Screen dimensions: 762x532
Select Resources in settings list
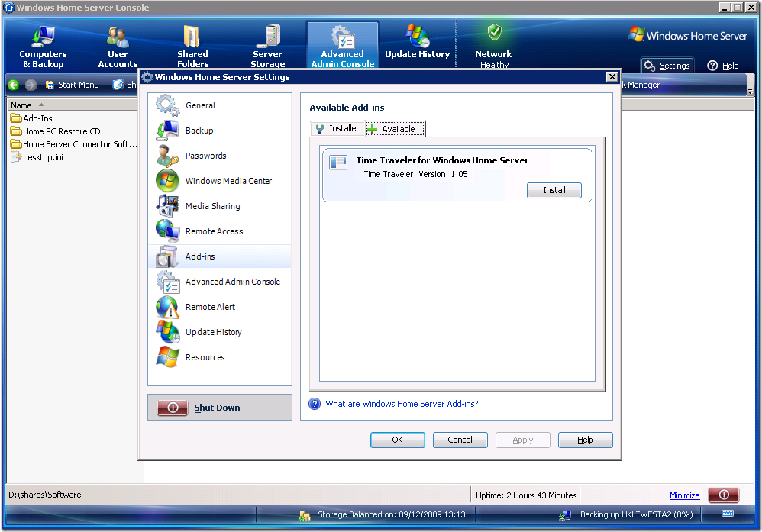[220, 357]
